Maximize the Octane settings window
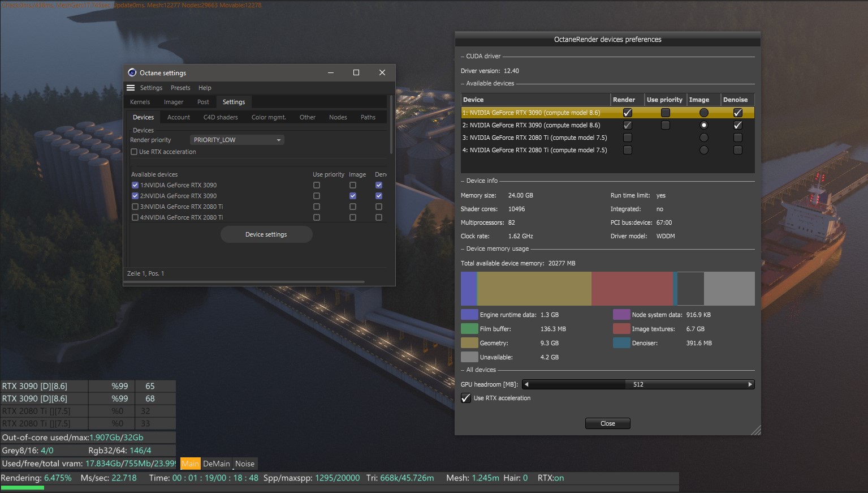Screen dimensions: 868x493 [356, 72]
